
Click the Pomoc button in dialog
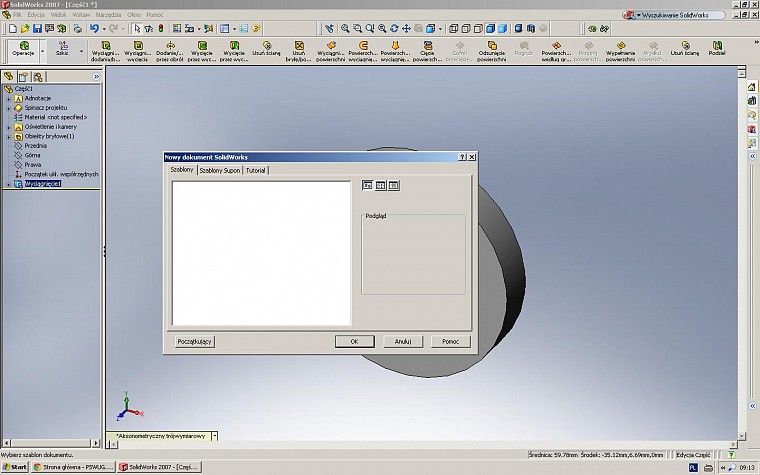(x=450, y=342)
